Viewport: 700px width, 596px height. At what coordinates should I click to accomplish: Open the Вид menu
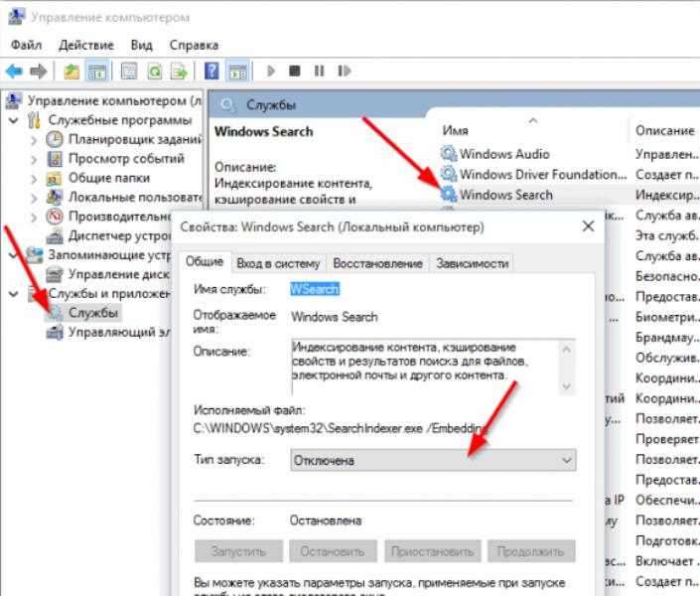(x=142, y=45)
